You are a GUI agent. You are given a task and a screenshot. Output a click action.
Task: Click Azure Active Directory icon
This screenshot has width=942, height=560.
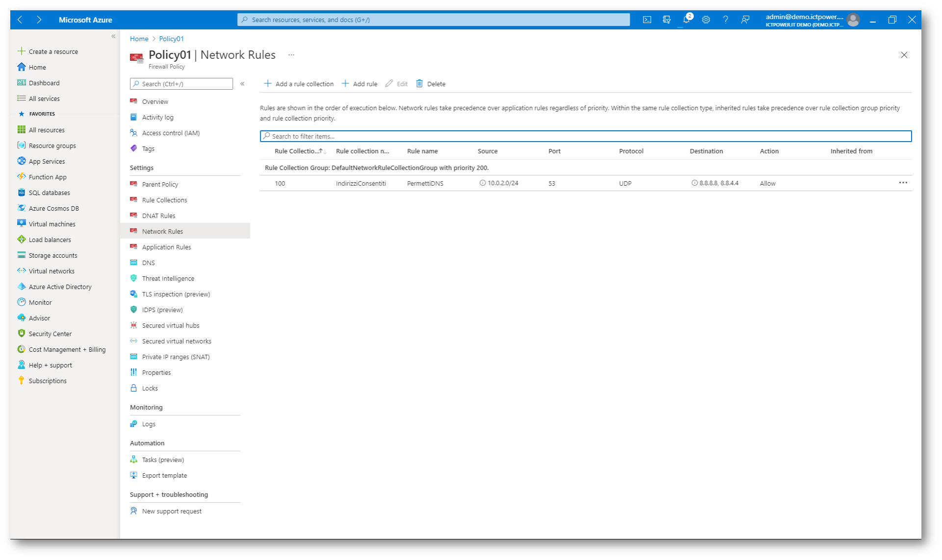(x=22, y=287)
